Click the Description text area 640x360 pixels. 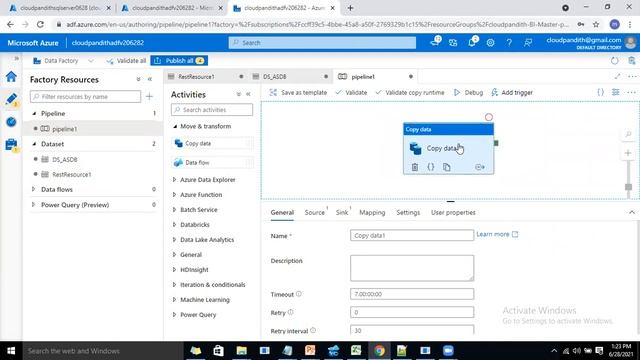point(412,268)
